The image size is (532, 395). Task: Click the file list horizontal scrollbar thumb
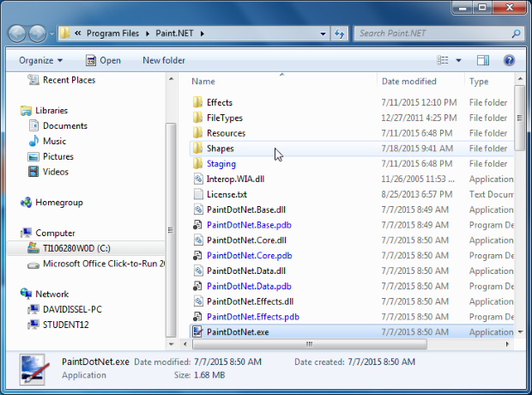(310, 344)
